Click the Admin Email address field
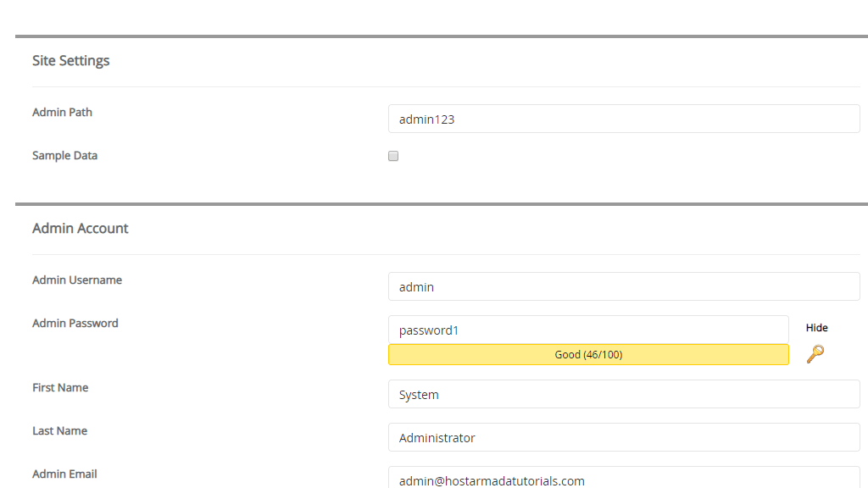The image size is (868, 488). [x=624, y=479]
